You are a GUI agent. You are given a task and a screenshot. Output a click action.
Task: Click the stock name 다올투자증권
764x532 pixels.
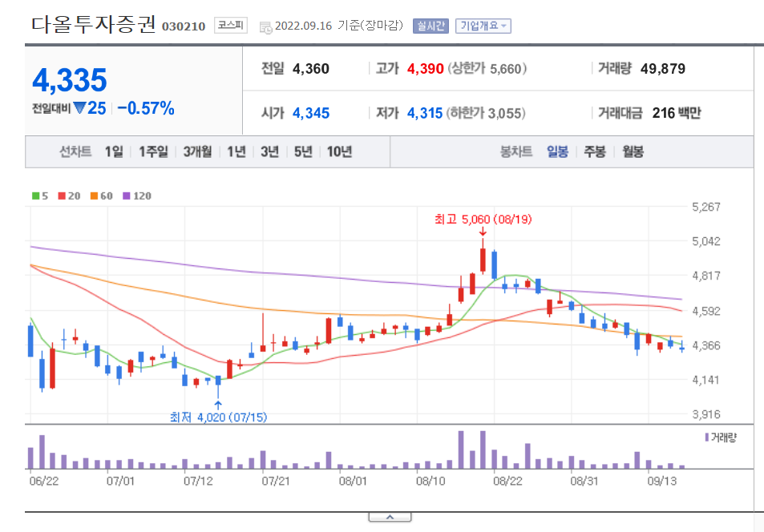tap(94, 24)
